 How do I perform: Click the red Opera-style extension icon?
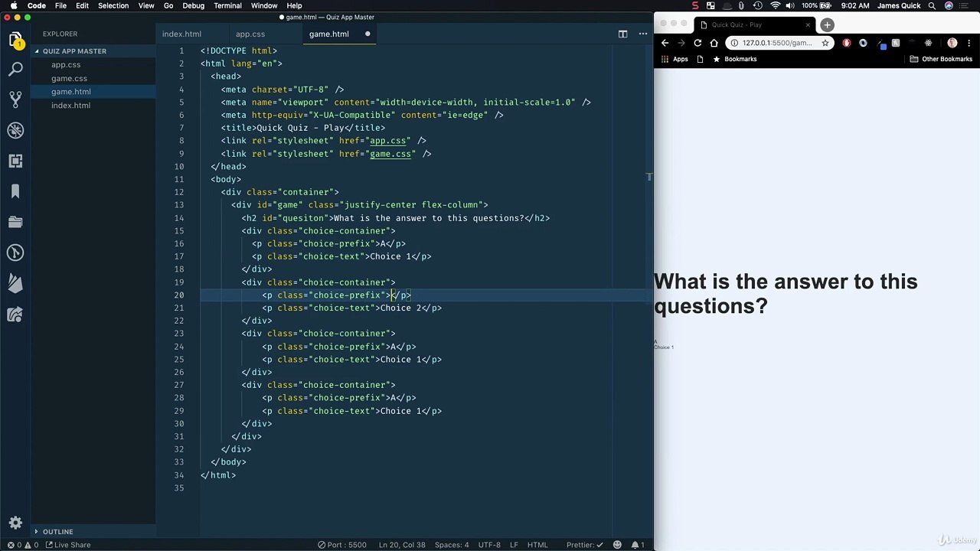point(847,43)
